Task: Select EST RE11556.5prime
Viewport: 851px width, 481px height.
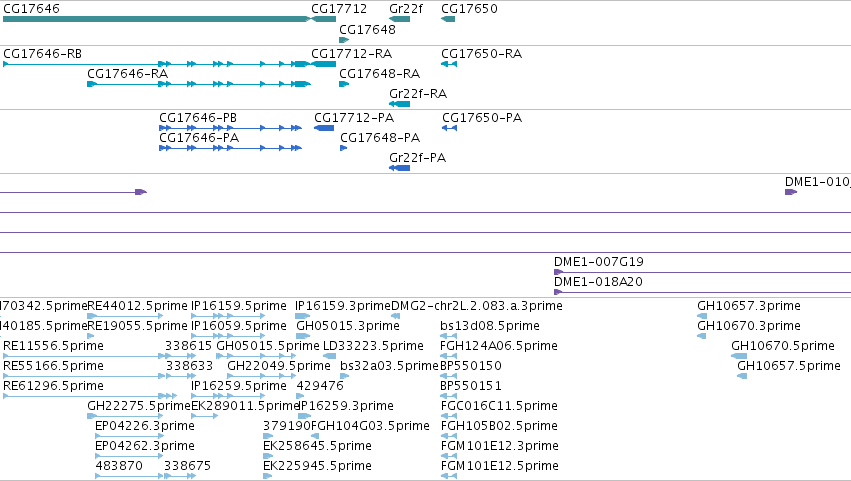Action: coord(53,346)
